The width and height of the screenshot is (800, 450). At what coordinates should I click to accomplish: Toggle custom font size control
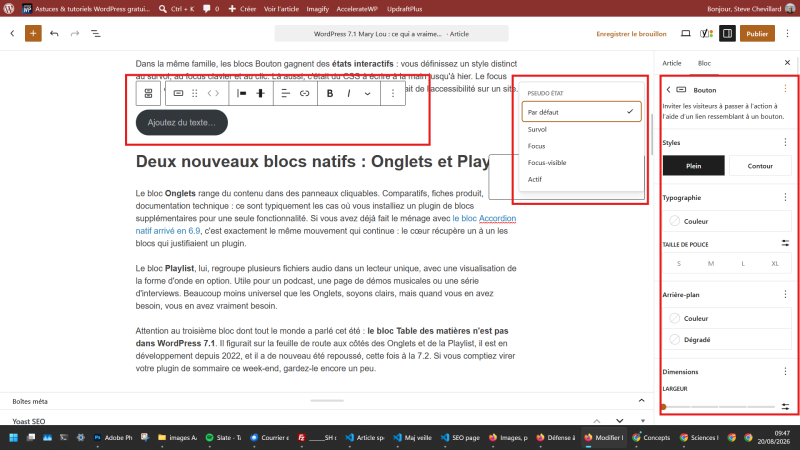(x=785, y=243)
